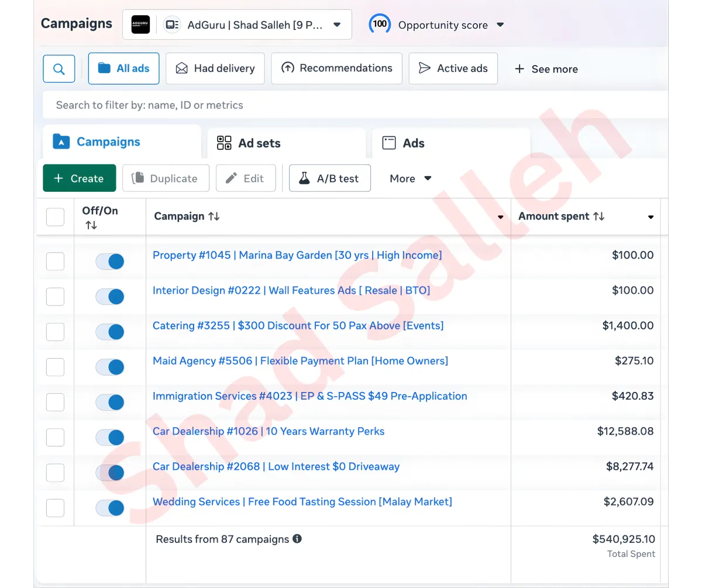Open Wedding Services Free Food Tasting campaign link
Viewport: 702px width, 588px height.
(x=302, y=501)
